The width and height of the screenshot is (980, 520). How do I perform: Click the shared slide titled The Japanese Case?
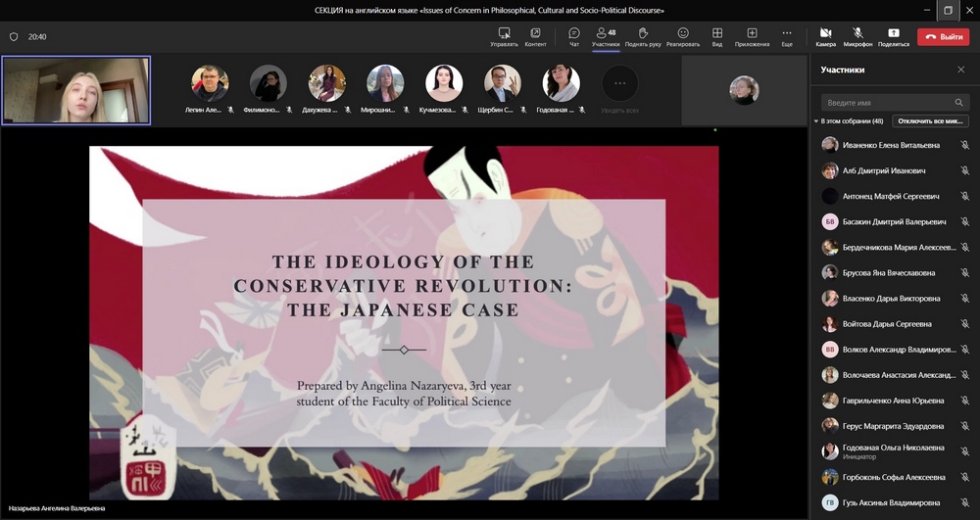(404, 323)
